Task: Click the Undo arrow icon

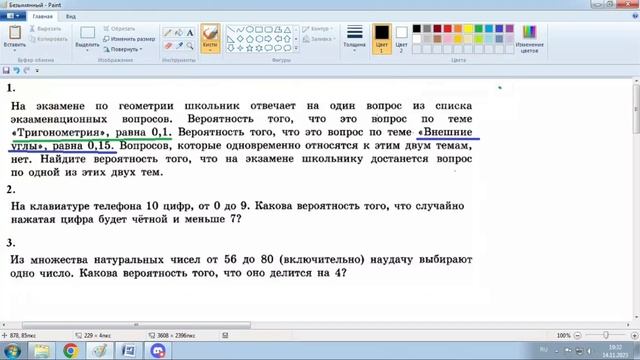Action: (x=16, y=70)
